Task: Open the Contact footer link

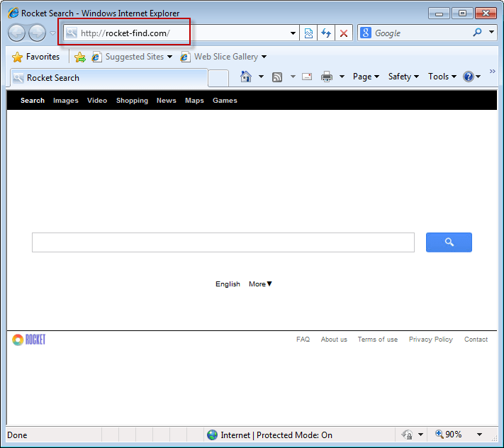Action: click(x=476, y=340)
